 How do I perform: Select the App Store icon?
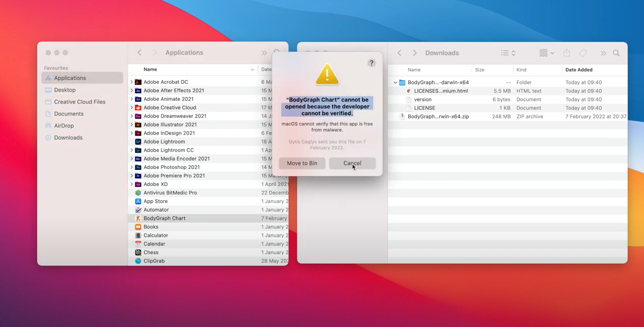click(x=138, y=201)
